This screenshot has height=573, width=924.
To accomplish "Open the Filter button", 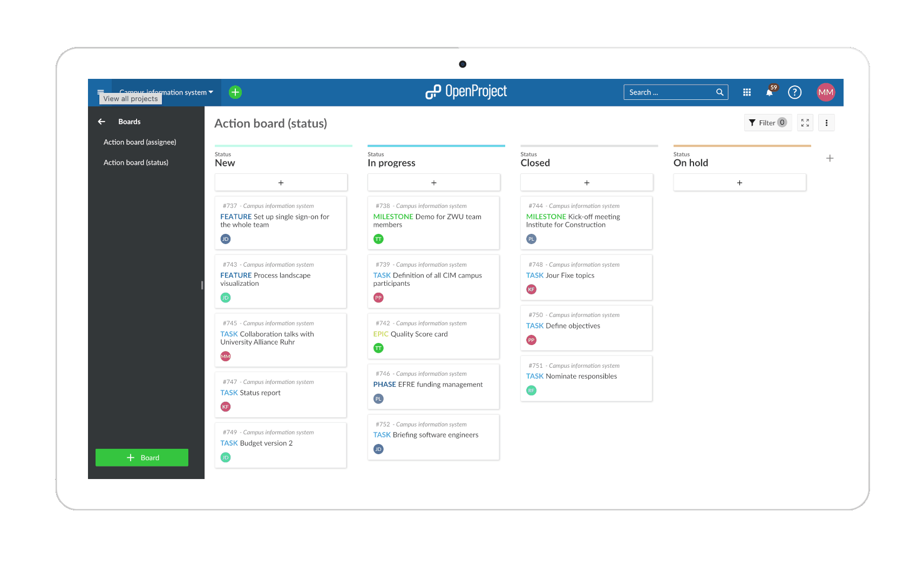I will 767,123.
